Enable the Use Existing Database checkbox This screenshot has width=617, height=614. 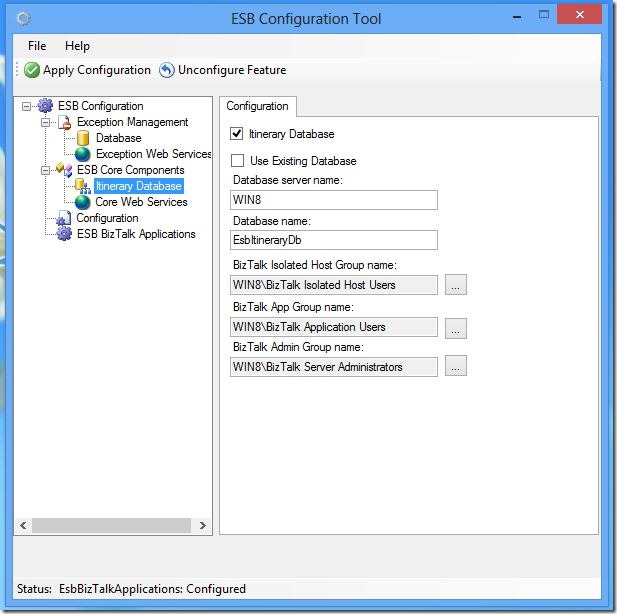click(237, 161)
